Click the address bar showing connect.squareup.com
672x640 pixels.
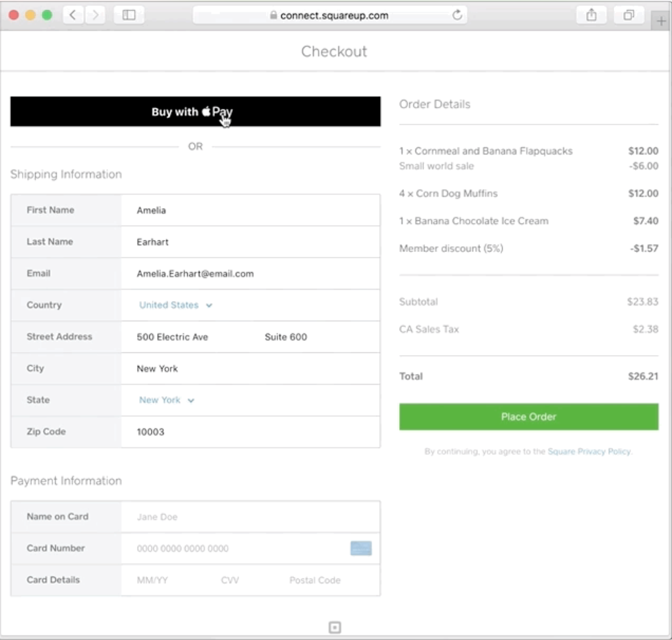[x=334, y=15]
